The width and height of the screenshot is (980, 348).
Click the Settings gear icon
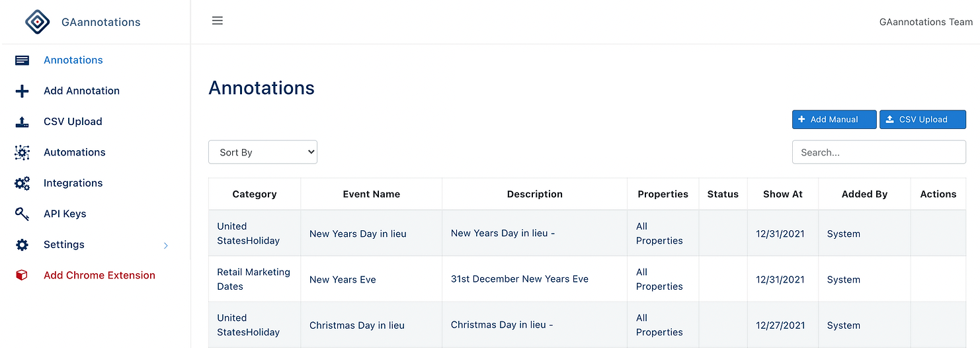click(x=22, y=245)
